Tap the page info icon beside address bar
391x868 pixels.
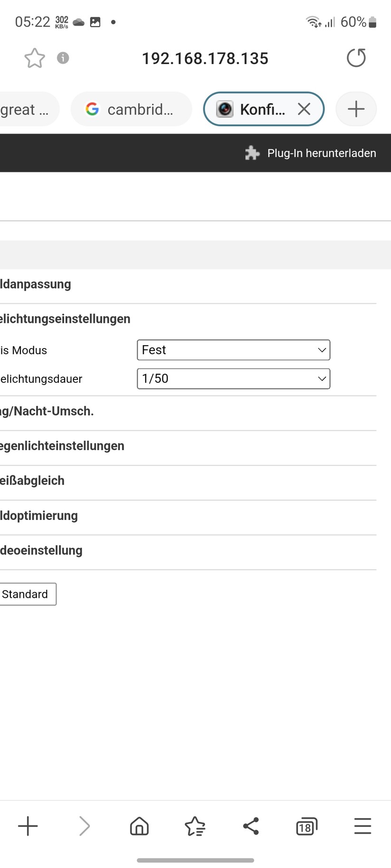pyautogui.click(x=62, y=58)
